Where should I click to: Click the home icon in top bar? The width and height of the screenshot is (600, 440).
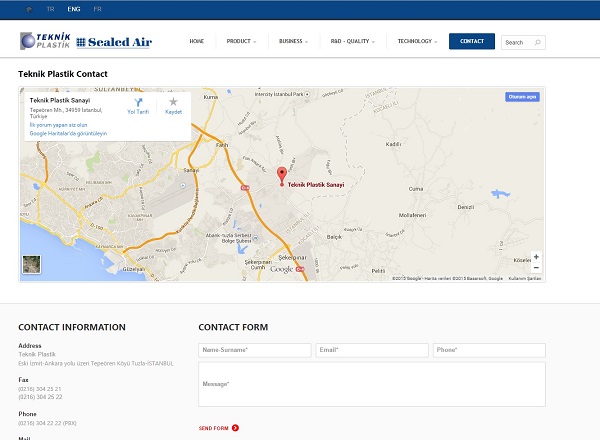29,9
